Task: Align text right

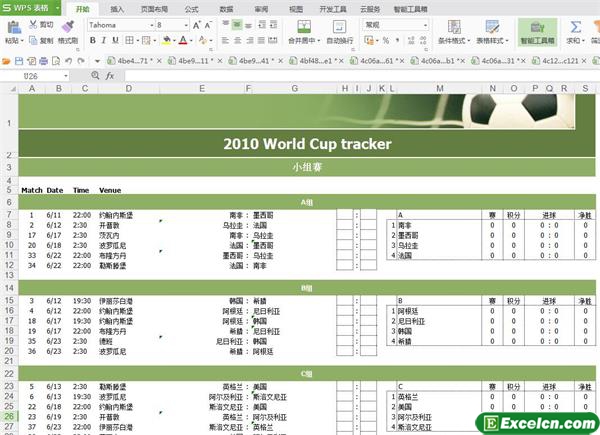Action: click(x=249, y=40)
